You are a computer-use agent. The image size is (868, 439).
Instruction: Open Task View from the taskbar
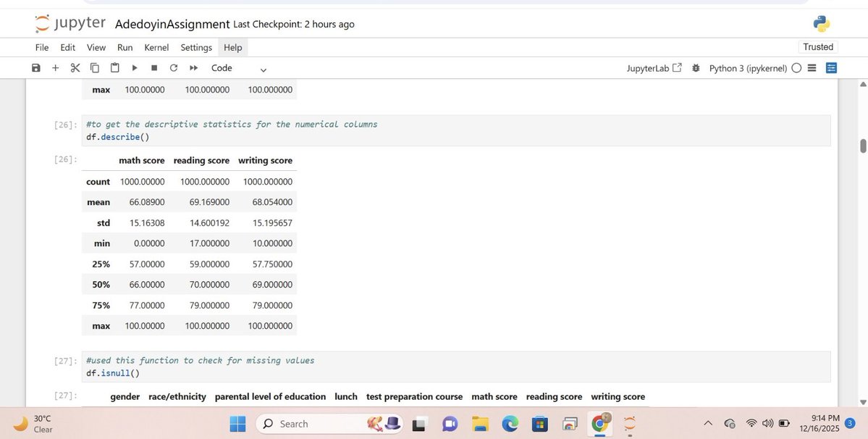pos(419,424)
